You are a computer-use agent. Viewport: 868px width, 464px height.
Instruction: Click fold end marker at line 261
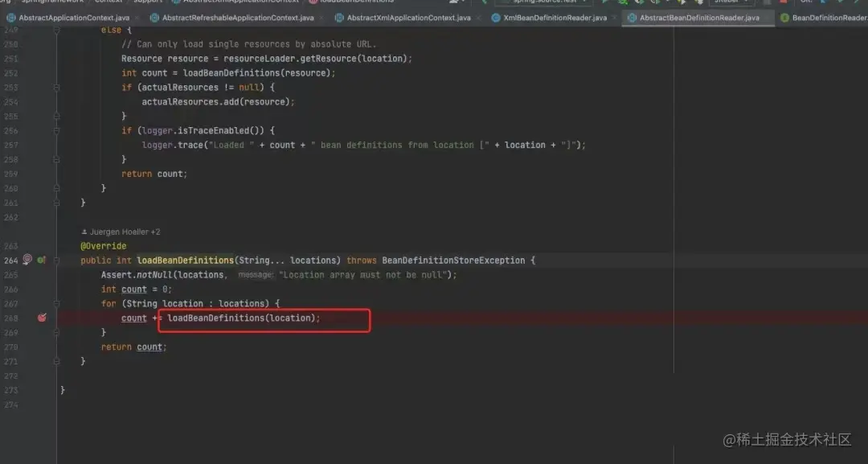pyautogui.click(x=56, y=203)
